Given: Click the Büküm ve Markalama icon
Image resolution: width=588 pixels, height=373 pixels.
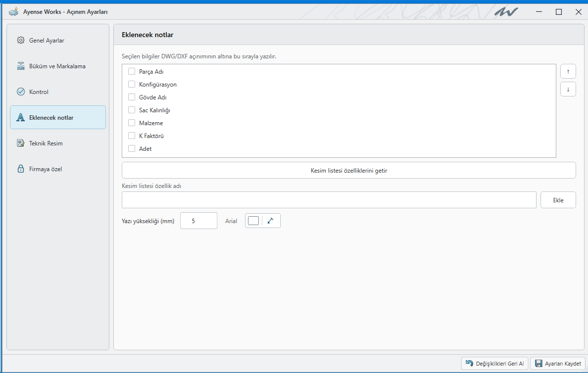Looking at the screenshot, I should tap(21, 66).
